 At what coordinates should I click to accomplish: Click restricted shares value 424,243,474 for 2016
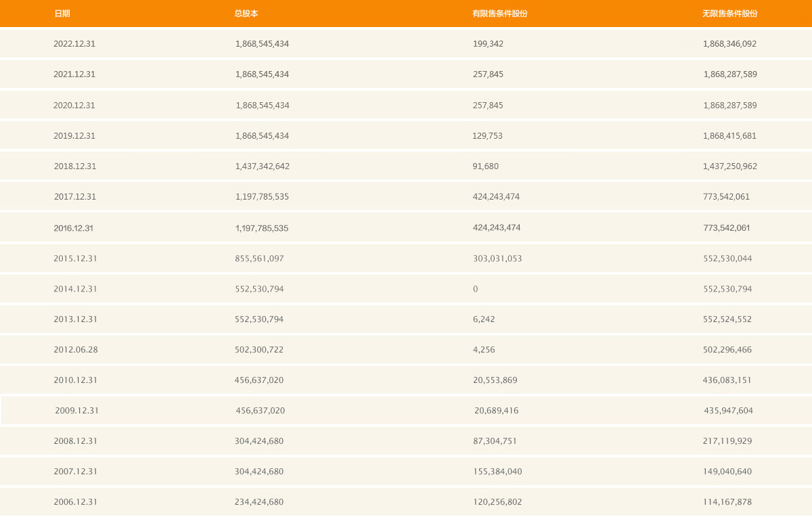click(497, 228)
